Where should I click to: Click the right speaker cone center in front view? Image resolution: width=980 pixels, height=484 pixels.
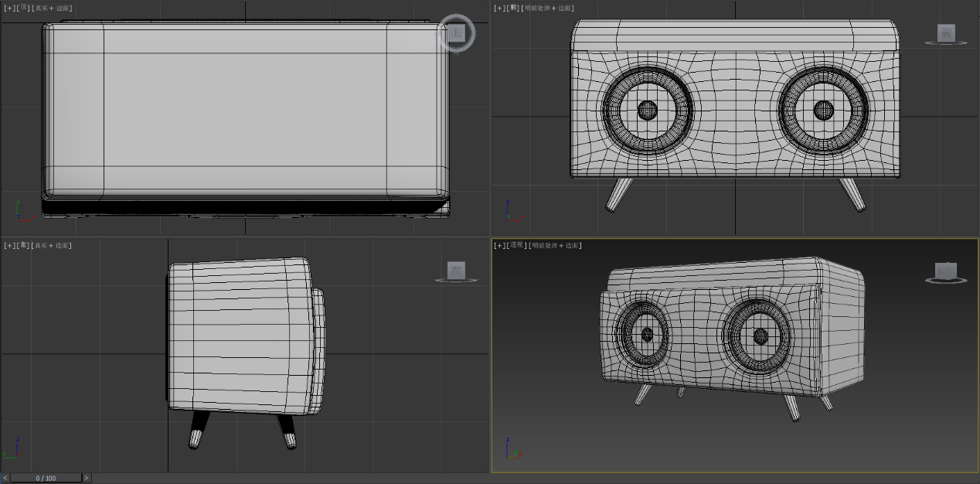(x=824, y=110)
